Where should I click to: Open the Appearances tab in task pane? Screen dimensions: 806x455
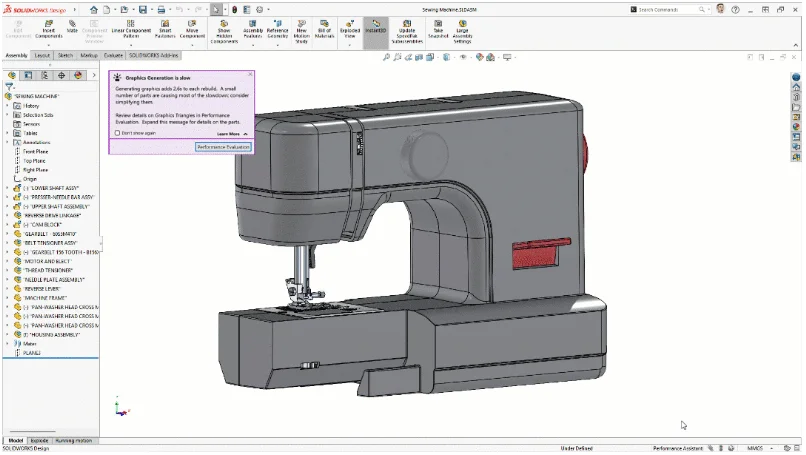click(796, 129)
